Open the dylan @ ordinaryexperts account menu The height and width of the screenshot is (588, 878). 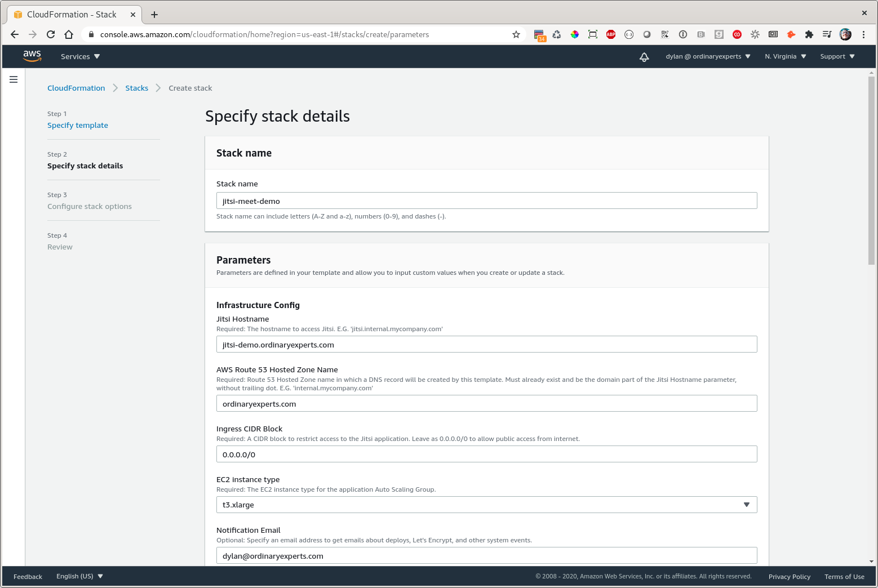[x=708, y=56]
